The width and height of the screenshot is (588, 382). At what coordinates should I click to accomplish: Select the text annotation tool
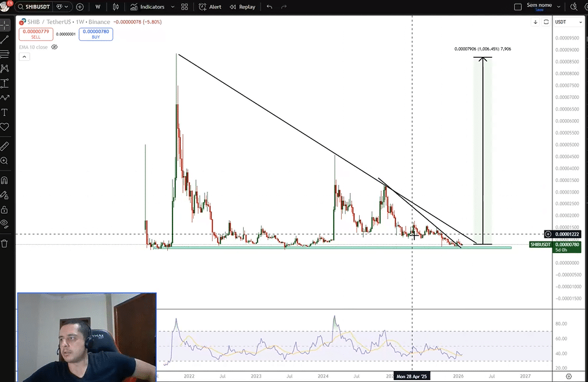pyautogui.click(x=5, y=113)
